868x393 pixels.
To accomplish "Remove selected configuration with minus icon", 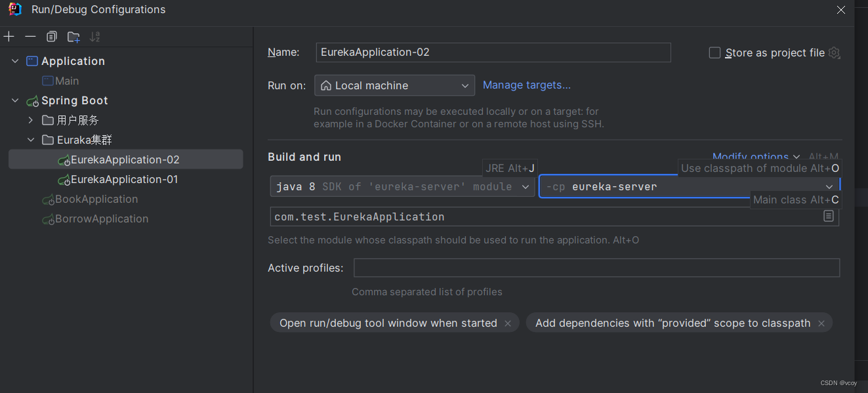I will [30, 37].
